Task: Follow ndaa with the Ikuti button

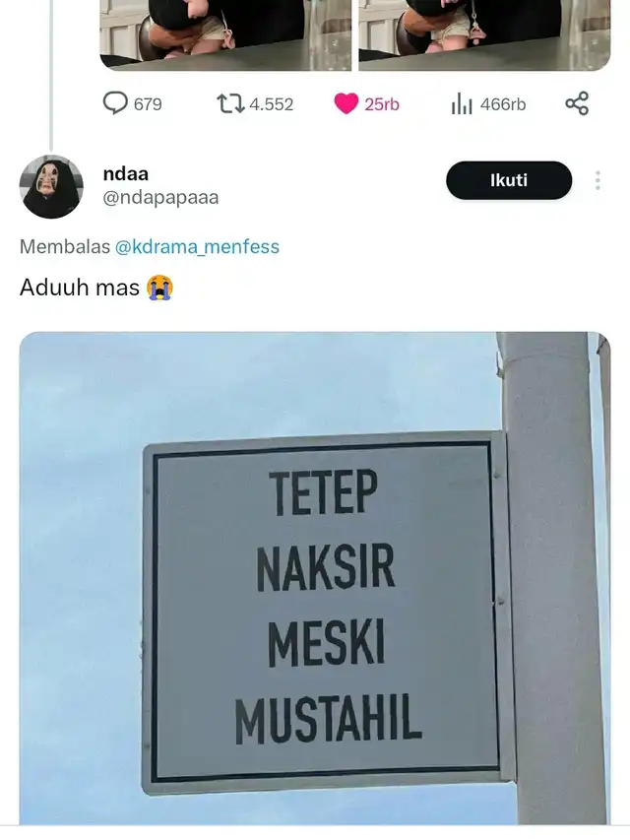Action: pos(509,180)
